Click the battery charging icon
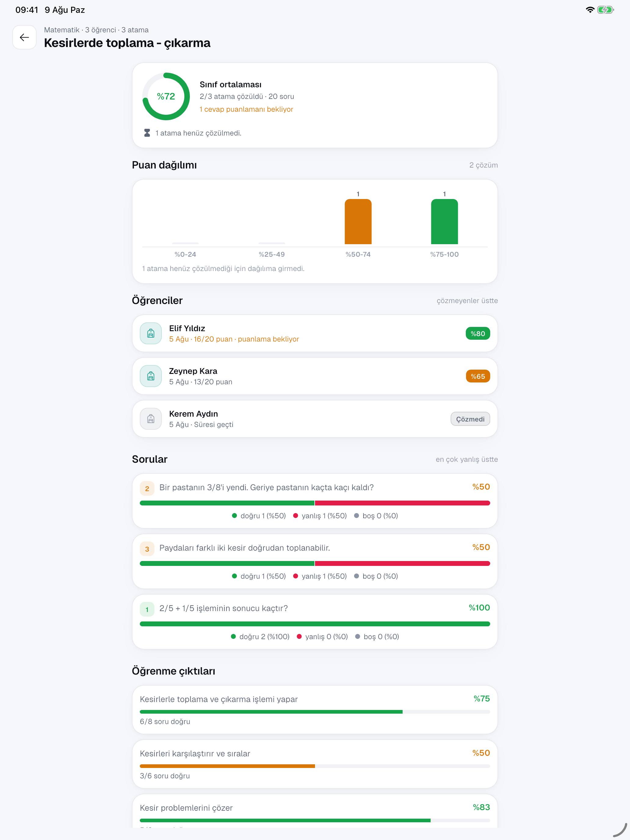Image resolution: width=630 pixels, height=840 pixels. [605, 10]
